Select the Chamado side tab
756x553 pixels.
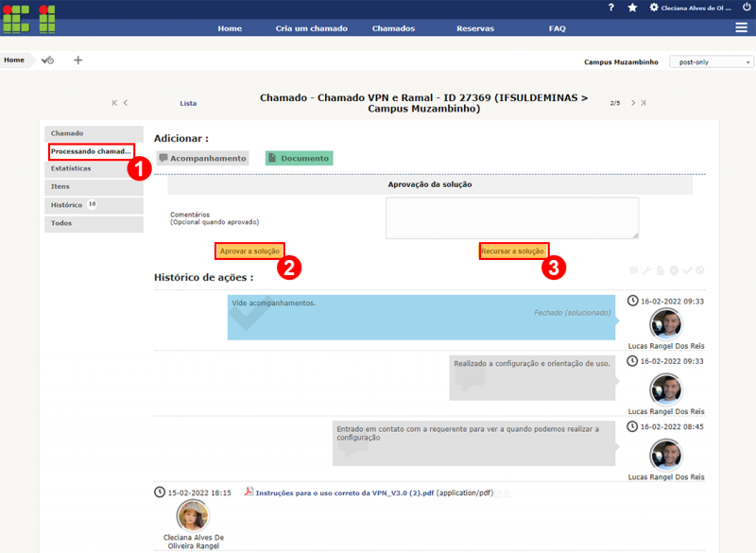click(94, 133)
